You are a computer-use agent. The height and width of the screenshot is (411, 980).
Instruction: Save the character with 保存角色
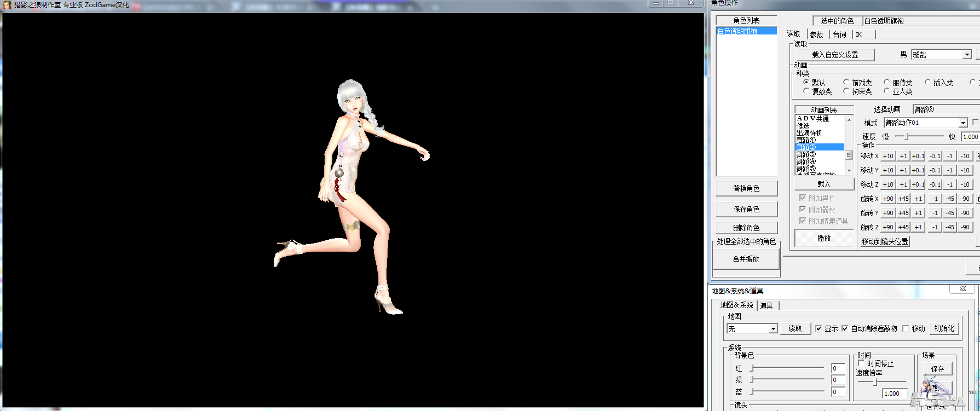click(x=746, y=209)
